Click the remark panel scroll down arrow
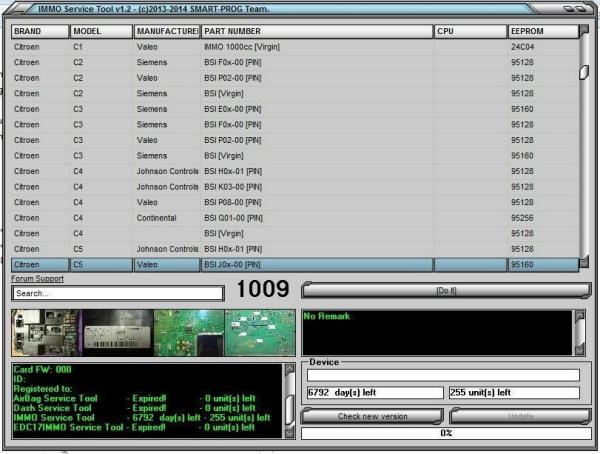This screenshot has height=454, width=600. pos(580,350)
